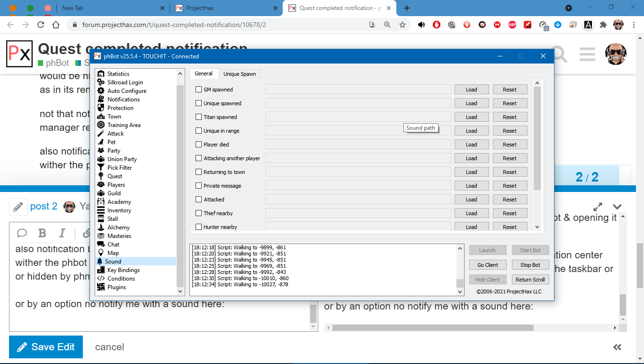This screenshot has width=644, height=364.
Task: Click the Alchemy flask icon
Action: [100, 227]
